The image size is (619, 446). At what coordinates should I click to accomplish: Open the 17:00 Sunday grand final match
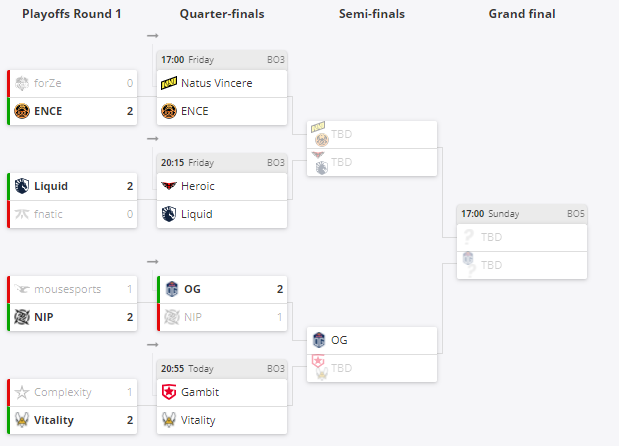[x=521, y=214]
